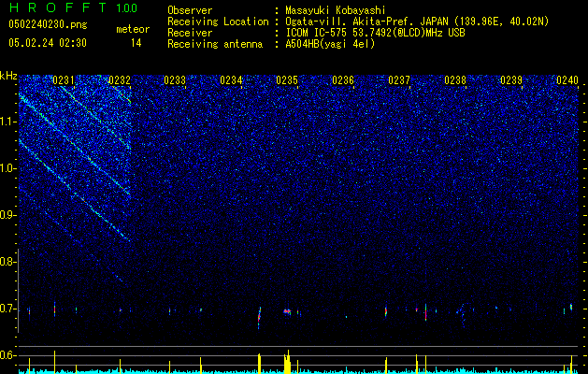Image resolution: width=588 pixels, height=374 pixels.
Task: Click the tallest yellow bar cluster near 0235
Action: [x=287, y=362]
